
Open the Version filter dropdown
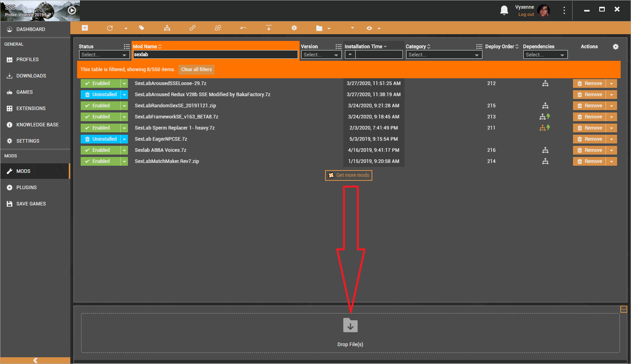coord(321,55)
